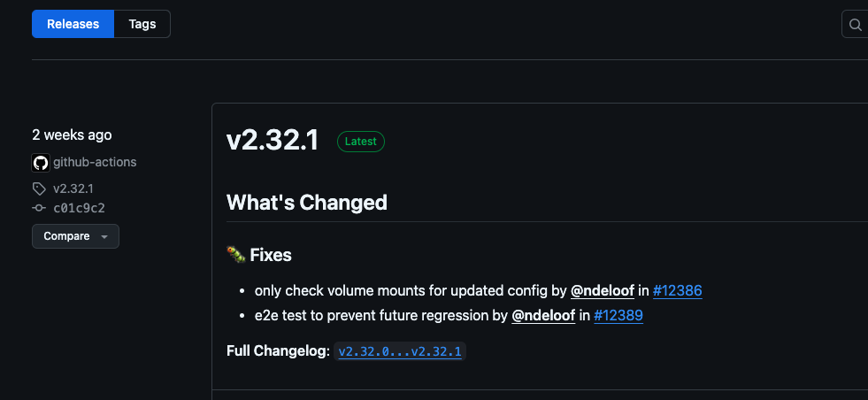The image size is (868, 400).
Task: Switch to the Releases tab
Action: [x=73, y=24]
